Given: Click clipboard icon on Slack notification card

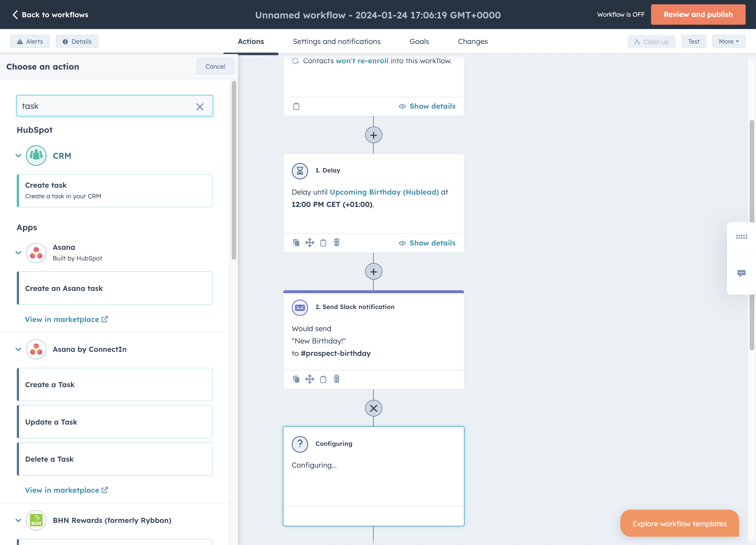Looking at the screenshot, I should click(323, 379).
